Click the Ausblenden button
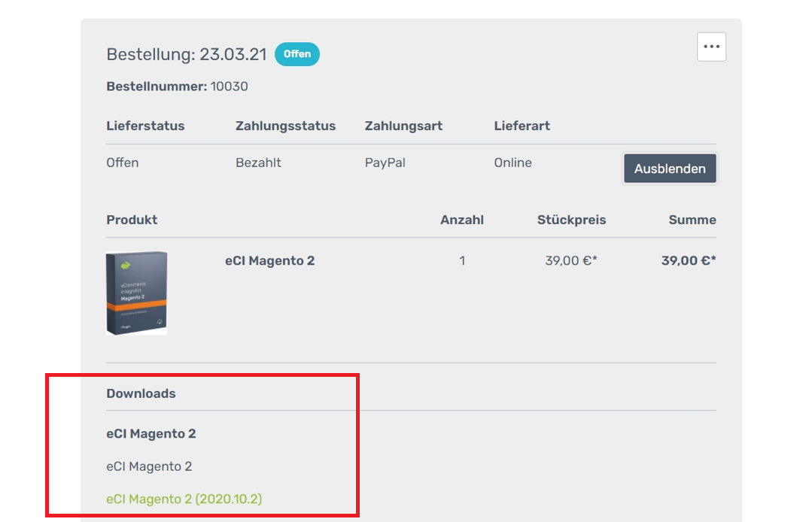This screenshot has width=812, height=522. coord(670,168)
